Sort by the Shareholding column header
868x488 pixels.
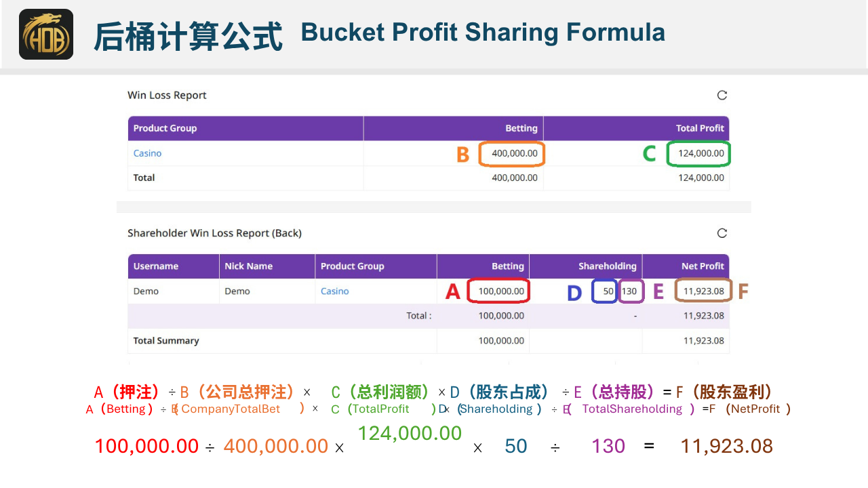tap(607, 266)
